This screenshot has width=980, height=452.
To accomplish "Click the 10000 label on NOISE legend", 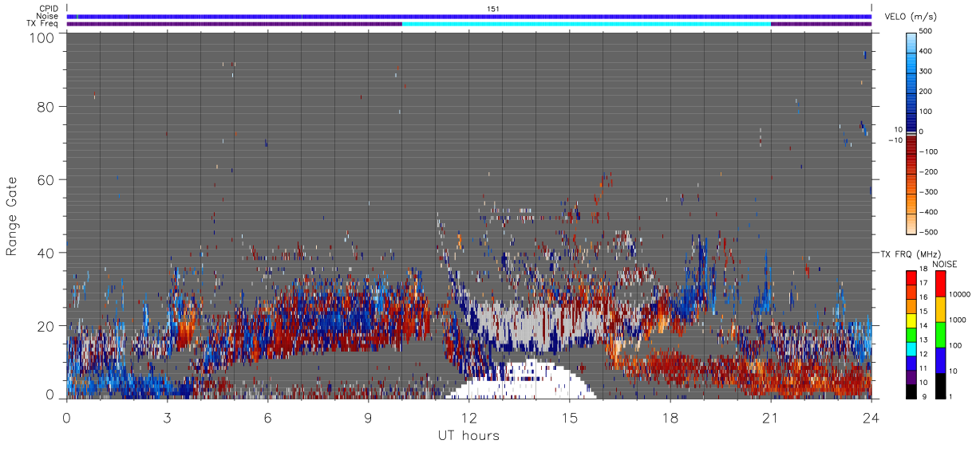I will (x=959, y=295).
